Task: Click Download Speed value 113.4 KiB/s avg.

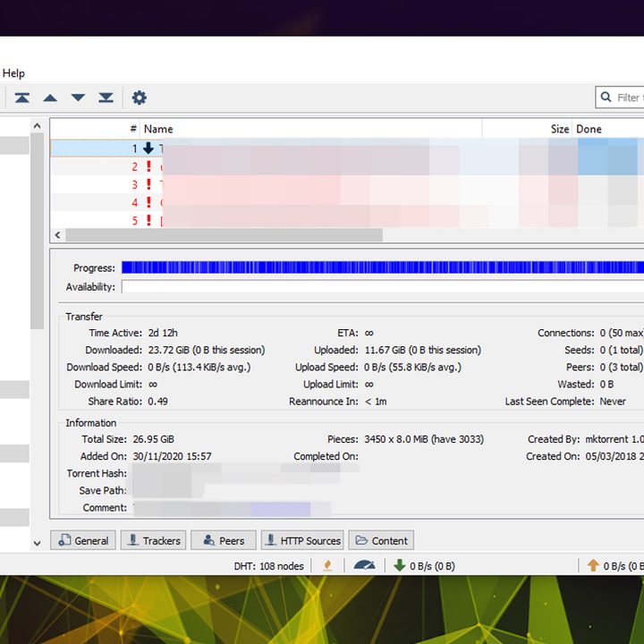Action: coord(211,368)
